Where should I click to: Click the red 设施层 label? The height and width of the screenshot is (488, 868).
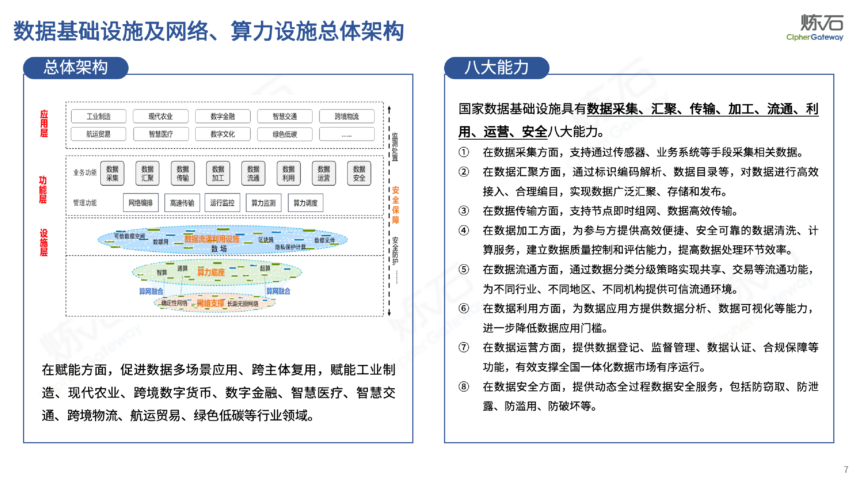pyautogui.click(x=43, y=242)
